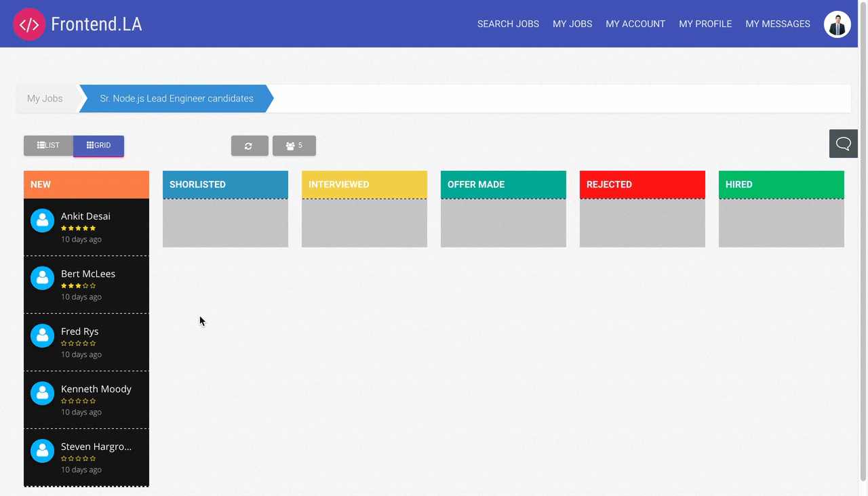The image size is (868, 496).
Task: Click the INTERVIEWED column header
Action: point(364,184)
